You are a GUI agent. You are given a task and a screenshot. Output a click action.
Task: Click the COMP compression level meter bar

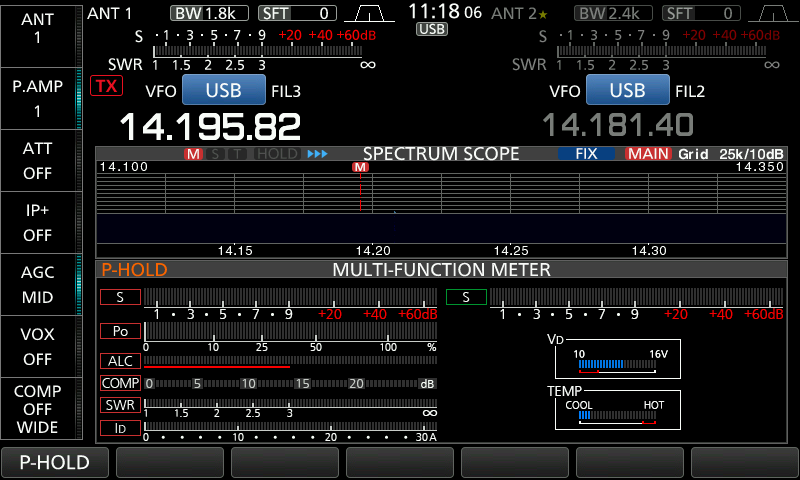[290, 383]
